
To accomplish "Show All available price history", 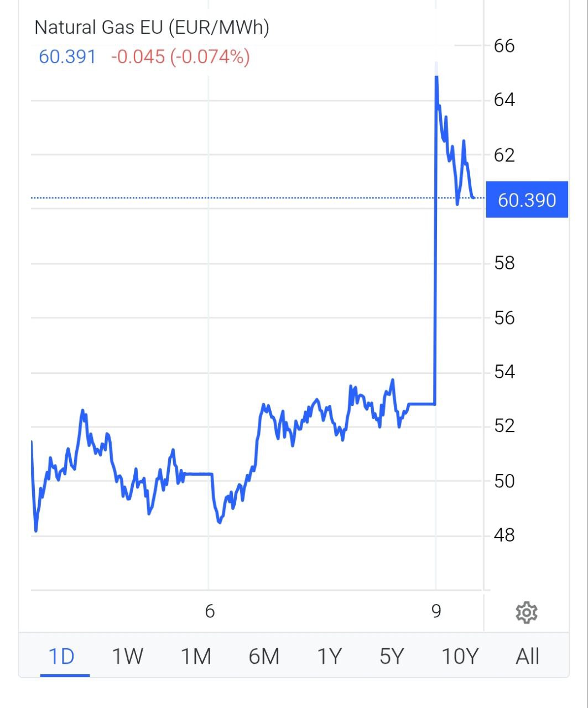I will [527, 657].
